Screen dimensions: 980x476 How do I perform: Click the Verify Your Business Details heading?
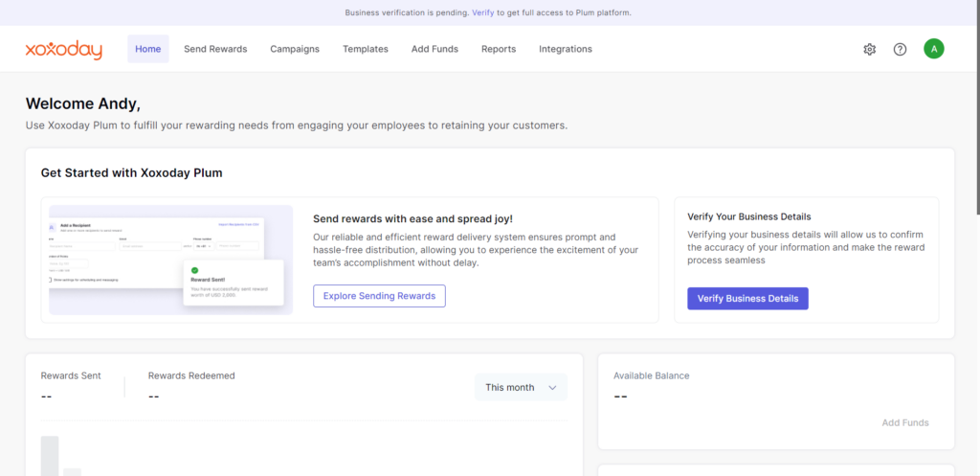(749, 216)
